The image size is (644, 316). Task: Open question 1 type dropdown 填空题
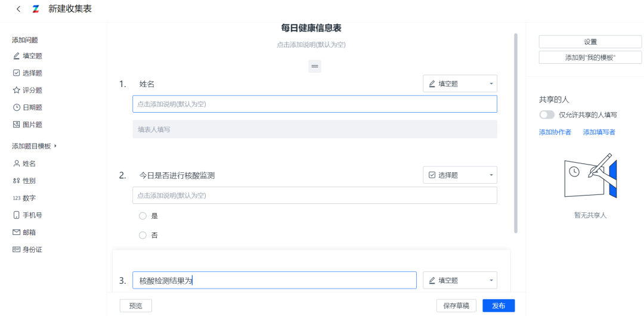460,83
